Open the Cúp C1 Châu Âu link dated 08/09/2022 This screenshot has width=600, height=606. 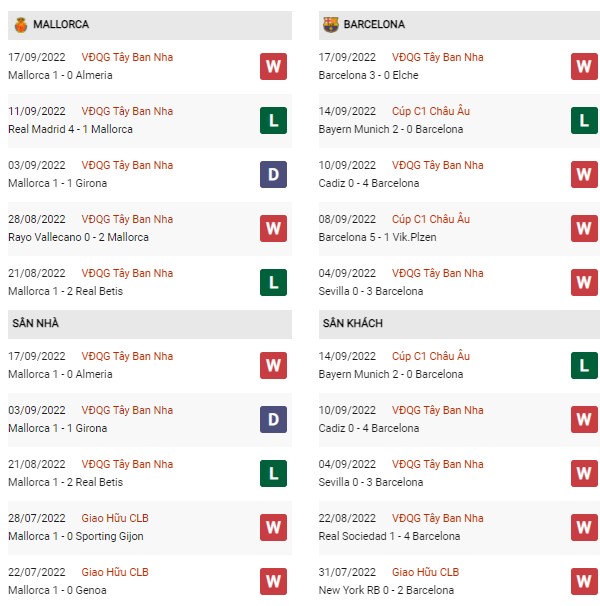click(x=431, y=219)
